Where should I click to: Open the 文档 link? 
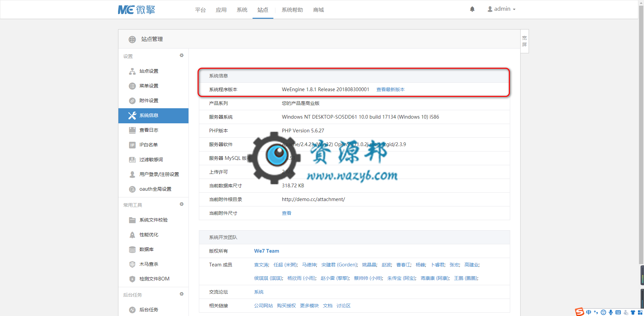click(328, 306)
